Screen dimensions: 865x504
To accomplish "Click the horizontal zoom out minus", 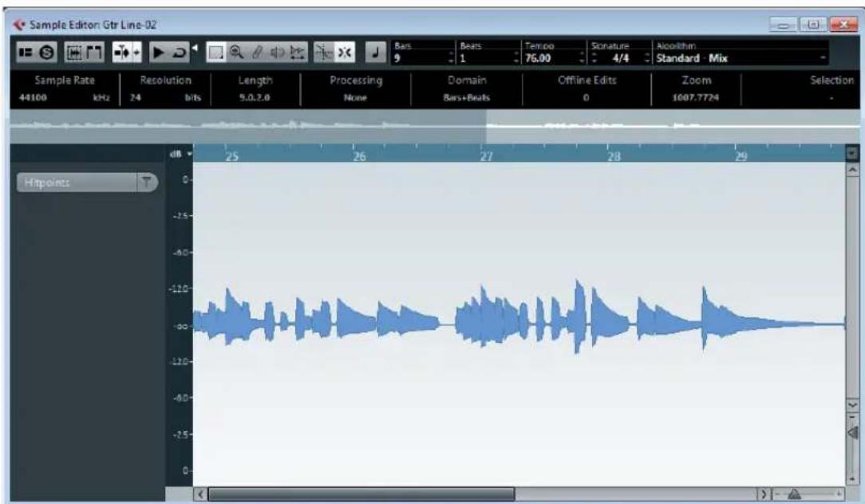I will click(x=778, y=494).
